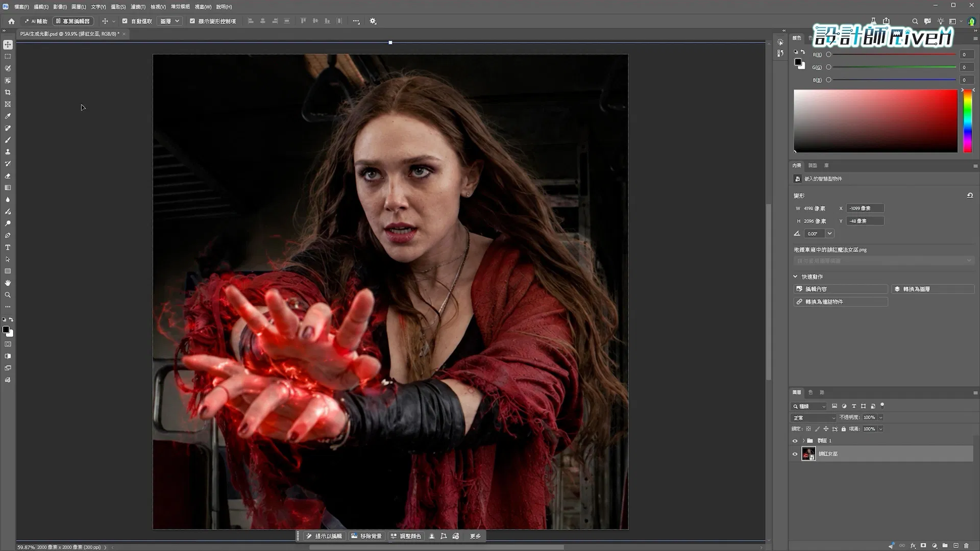Screen dimensions: 980x551
Task: Pick a color in the red color field
Action: 875,121
